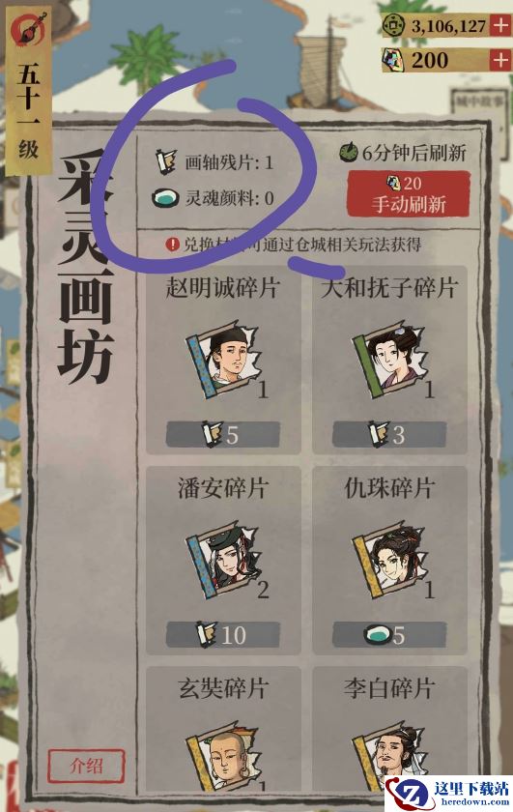Buy 赵明诚 fragment for 5 scrolls
Viewport: 513px width, 812px height.
tap(222, 434)
